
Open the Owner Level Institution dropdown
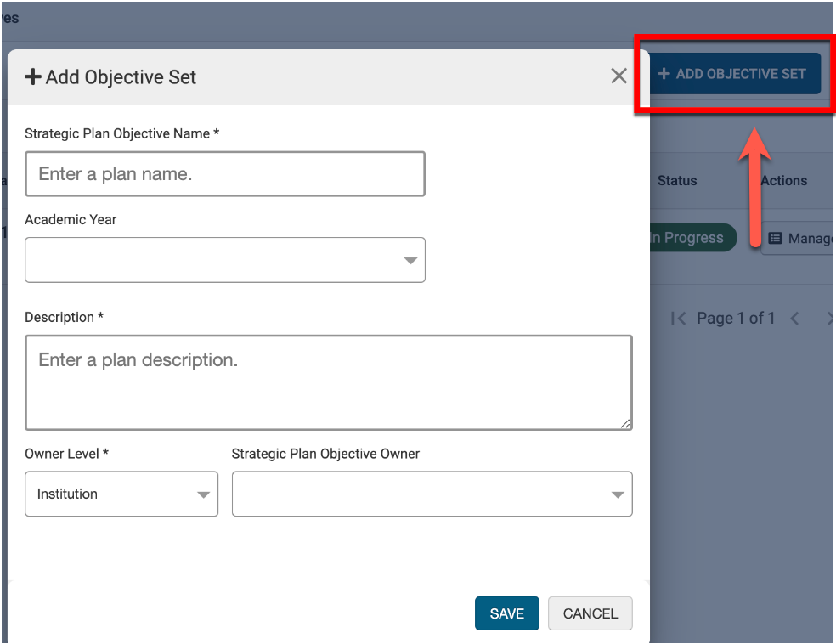[x=121, y=494]
